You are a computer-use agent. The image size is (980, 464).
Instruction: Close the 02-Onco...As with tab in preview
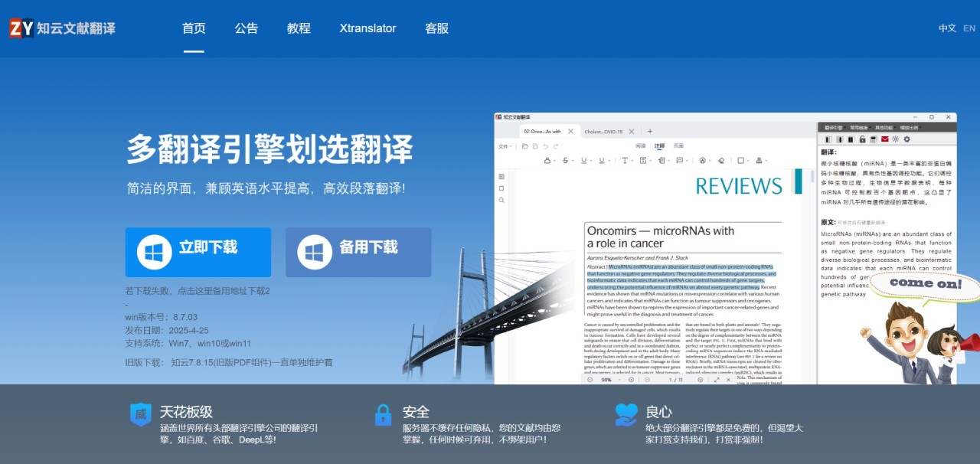tap(570, 131)
